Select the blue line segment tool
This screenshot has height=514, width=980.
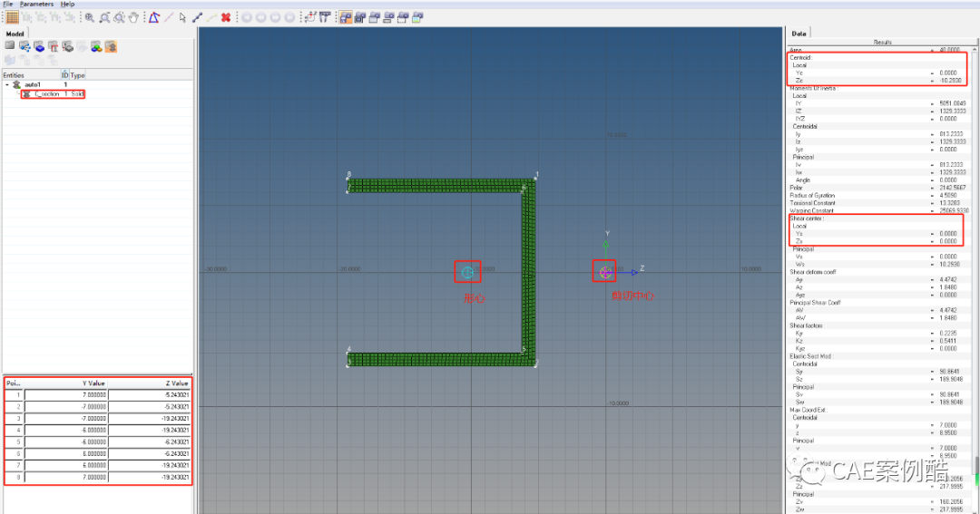click(198, 17)
